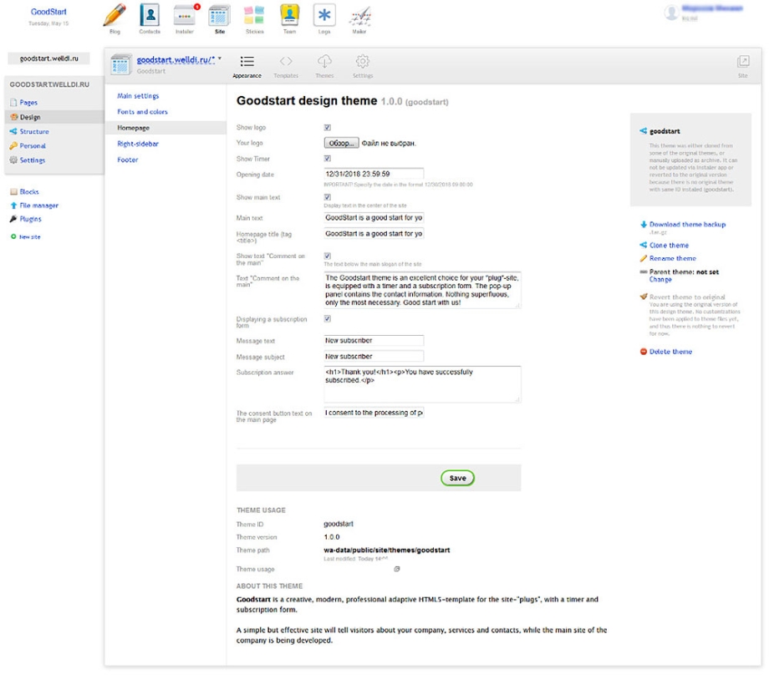The height and width of the screenshot is (700, 769).
Task: Open the Logs app icon
Action: coord(324,16)
